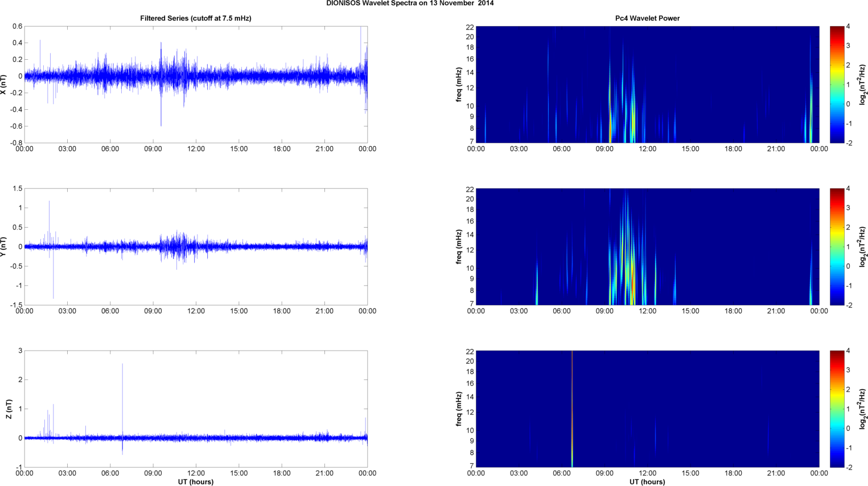
Task: Select the 'Filtered Series (cutoff at 7.5 mHz)' heading
Action: pos(196,18)
